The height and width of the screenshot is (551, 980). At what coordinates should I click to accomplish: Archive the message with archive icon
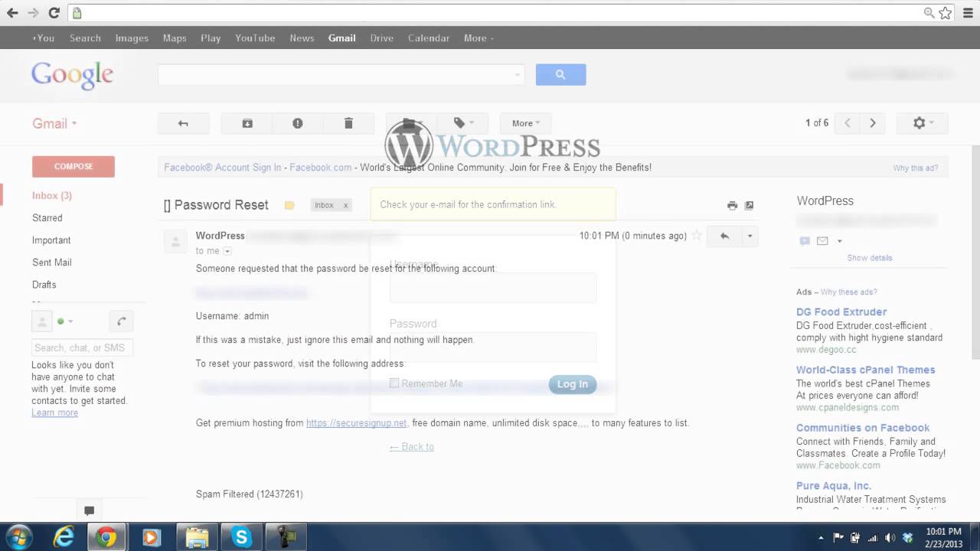(247, 123)
